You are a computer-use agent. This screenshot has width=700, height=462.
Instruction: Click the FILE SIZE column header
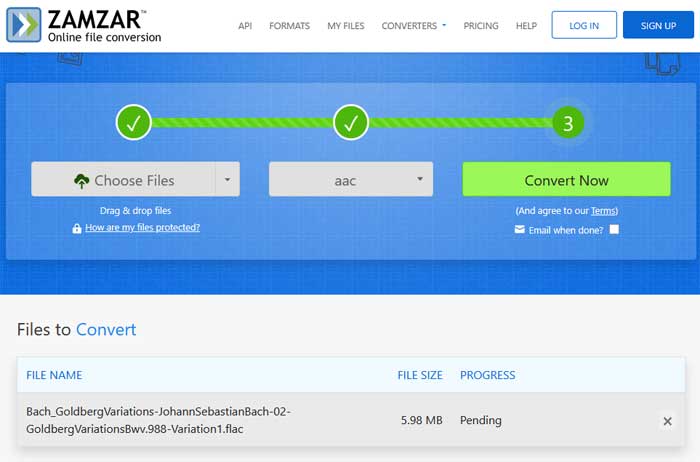(x=420, y=375)
